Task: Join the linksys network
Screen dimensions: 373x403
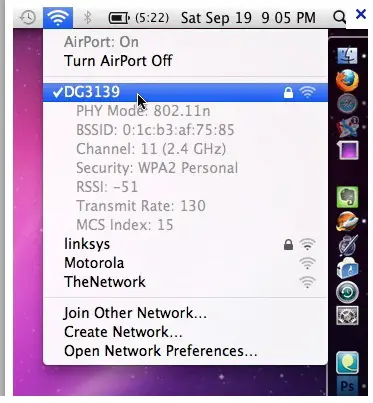Action: point(185,244)
